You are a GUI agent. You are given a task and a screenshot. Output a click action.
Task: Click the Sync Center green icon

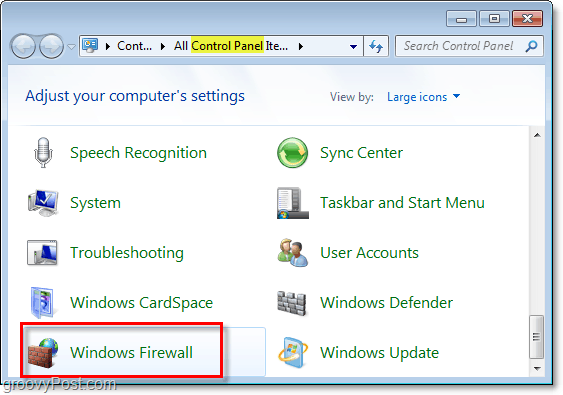pos(292,153)
